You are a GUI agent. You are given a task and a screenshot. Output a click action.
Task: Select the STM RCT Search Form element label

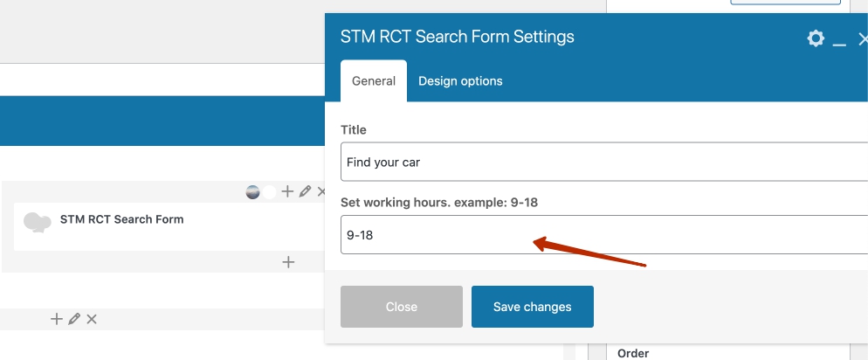121,219
